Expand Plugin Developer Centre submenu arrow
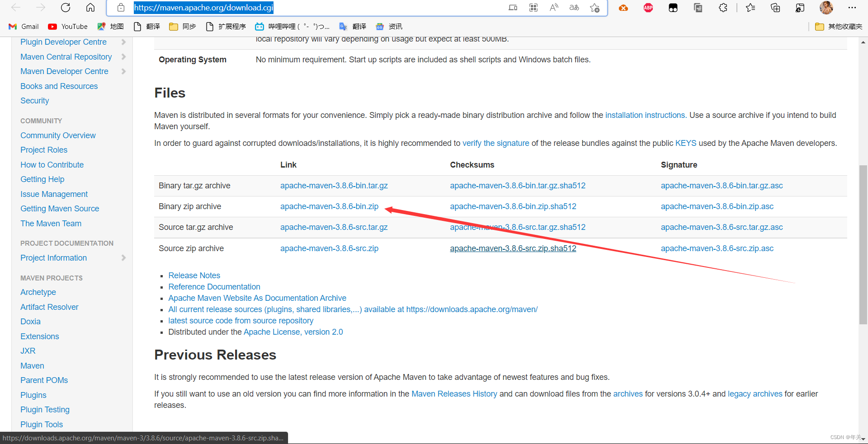 (x=123, y=42)
